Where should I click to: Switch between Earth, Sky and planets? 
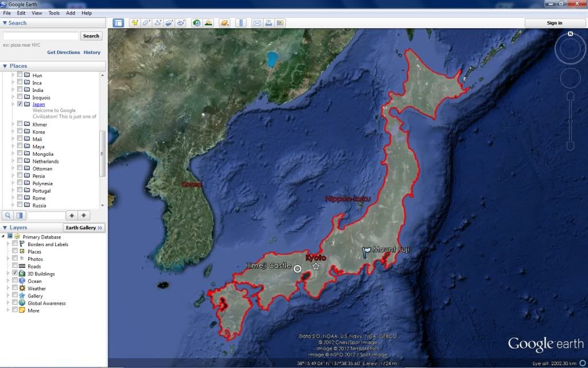225,23
